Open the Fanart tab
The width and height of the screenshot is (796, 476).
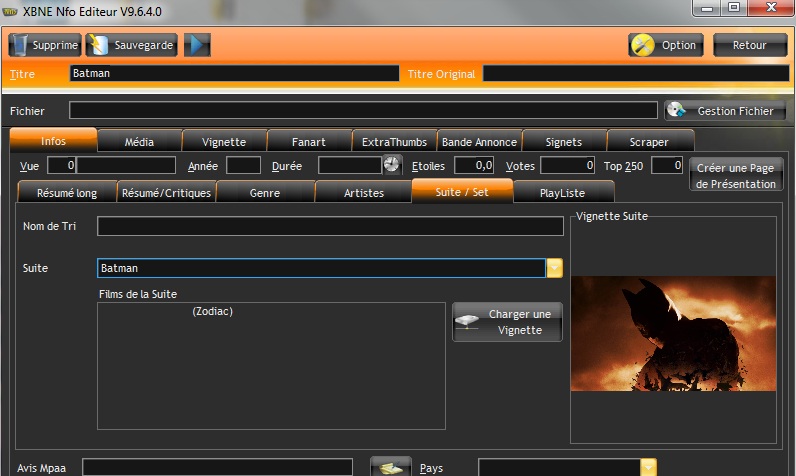309,142
